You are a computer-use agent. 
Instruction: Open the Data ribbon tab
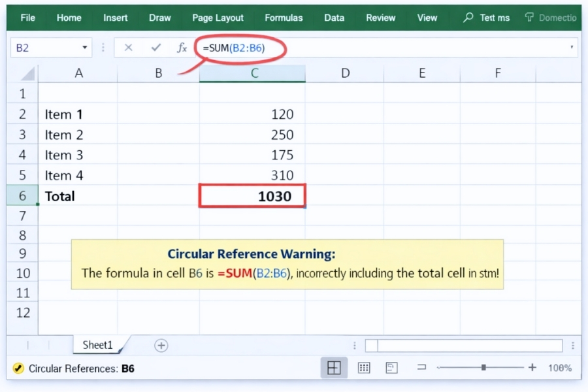click(x=334, y=18)
